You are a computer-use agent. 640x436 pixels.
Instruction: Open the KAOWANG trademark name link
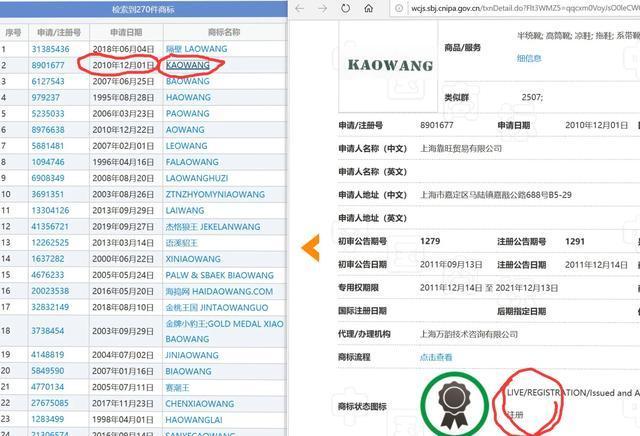pyautogui.click(x=188, y=65)
